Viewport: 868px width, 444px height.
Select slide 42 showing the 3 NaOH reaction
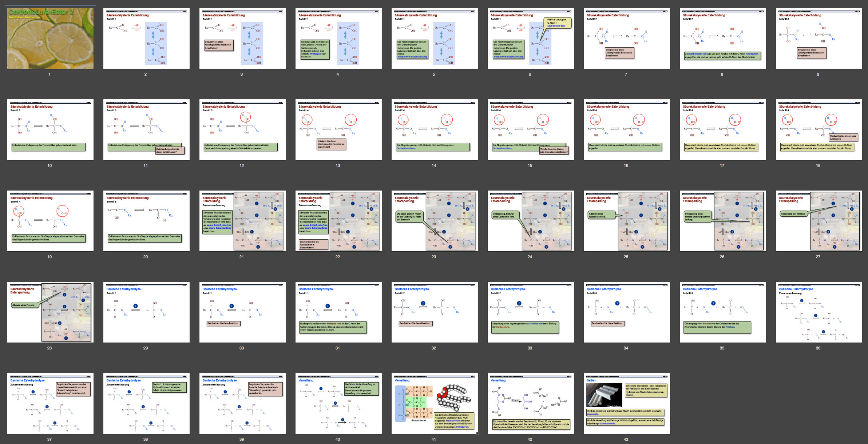coord(531,403)
